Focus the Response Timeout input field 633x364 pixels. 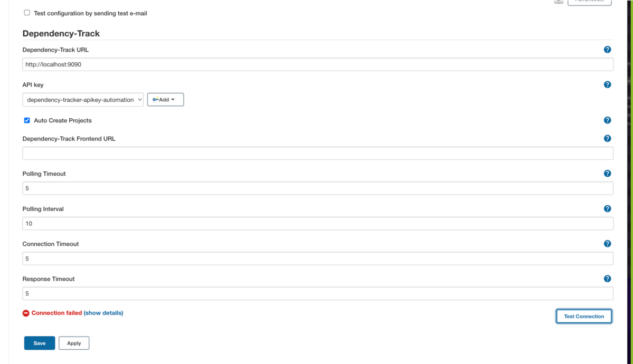point(318,294)
